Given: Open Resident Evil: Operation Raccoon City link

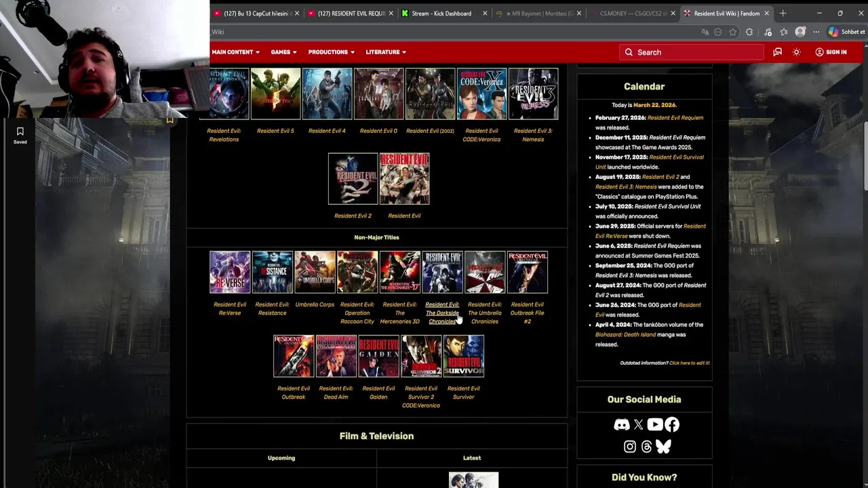Looking at the screenshot, I should pyautogui.click(x=357, y=313).
